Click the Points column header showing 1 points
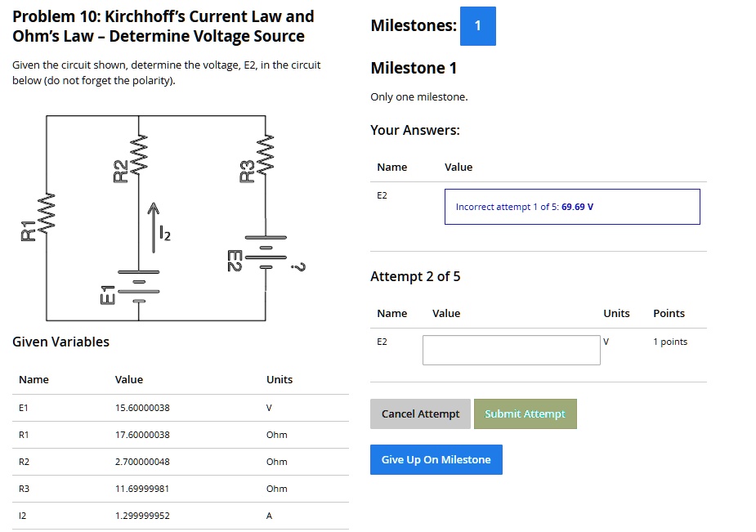Viewport: 756px width, 532px height. click(x=669, y=313)
